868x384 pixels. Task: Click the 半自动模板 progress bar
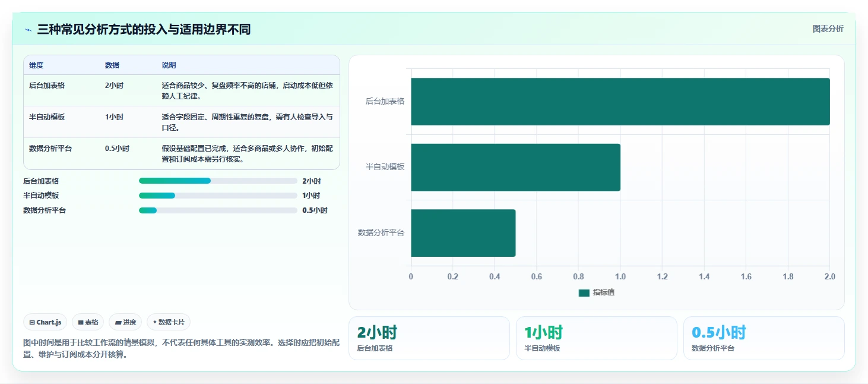point(218,196)
